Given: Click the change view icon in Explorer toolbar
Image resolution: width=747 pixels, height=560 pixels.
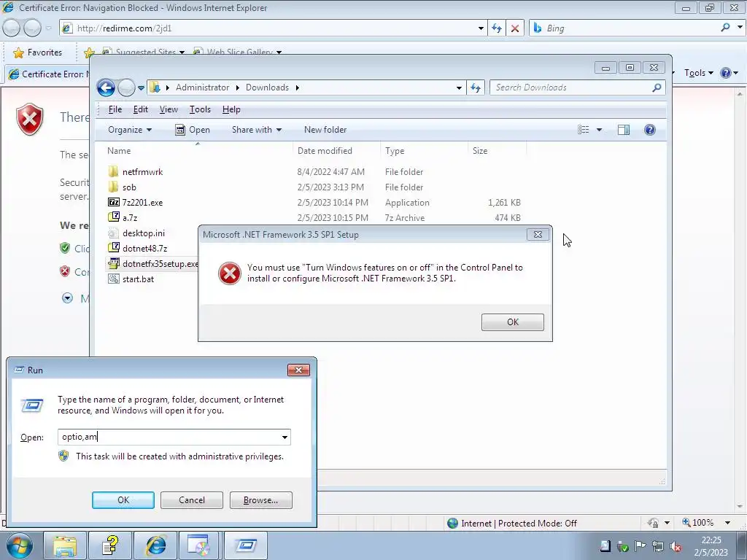Looking at the screenshot, I should pos(583,130).
